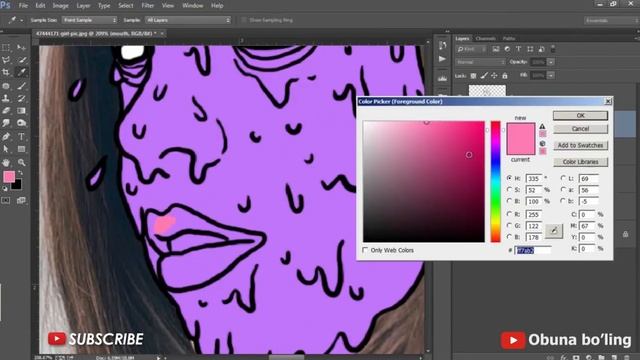Open the History panel icon
The width and height of the screenshot is (640, 360).
click(442, 46)
